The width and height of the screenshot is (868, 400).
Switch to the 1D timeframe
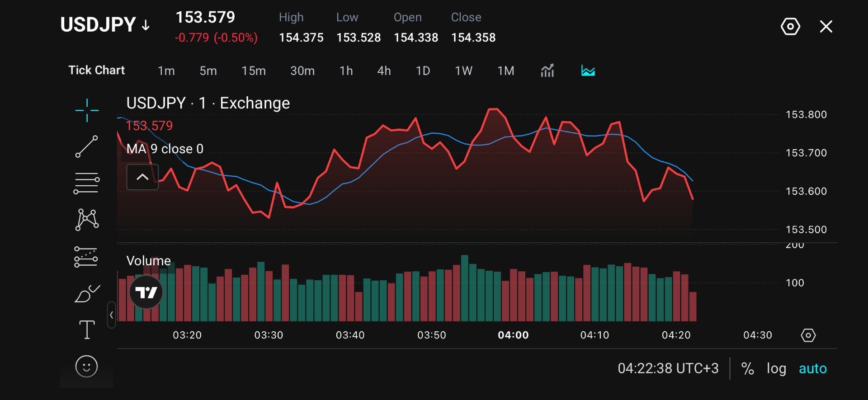click(x=423, y=71)
